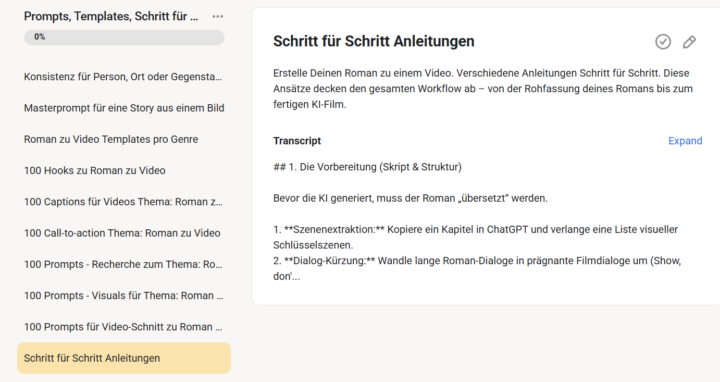Open '100 Prompts - Visuals für Thema' lesson
Screen dimensions: 720x382
click(x=123, y=296)
